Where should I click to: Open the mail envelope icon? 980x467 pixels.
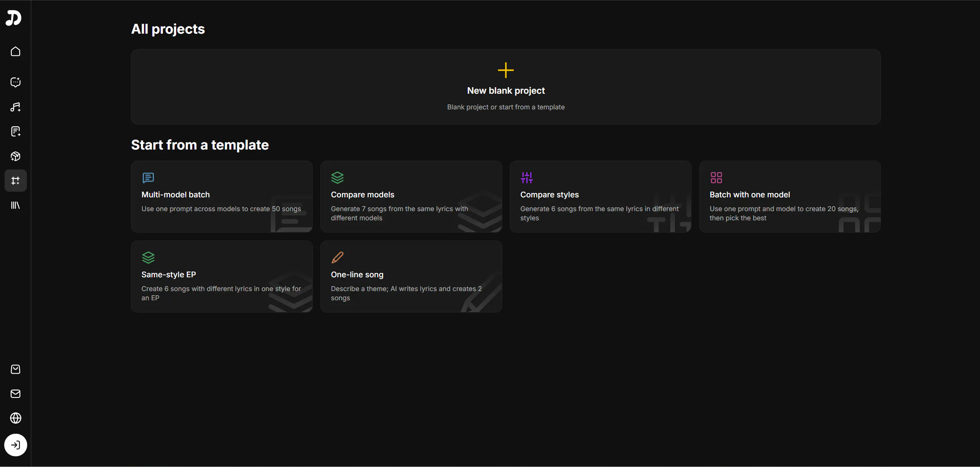(x=15, y=394)
